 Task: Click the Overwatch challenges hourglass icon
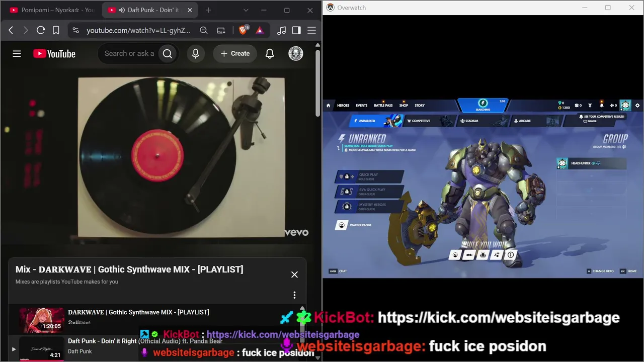coord(590,106)
